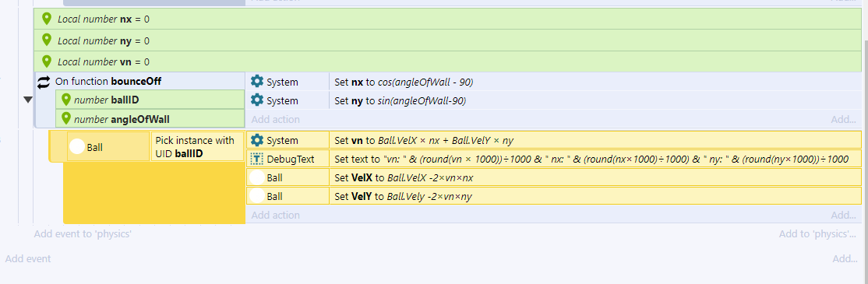Select the number ballID parameter
This screenshot has width=868, height=284.
[150, 100]
